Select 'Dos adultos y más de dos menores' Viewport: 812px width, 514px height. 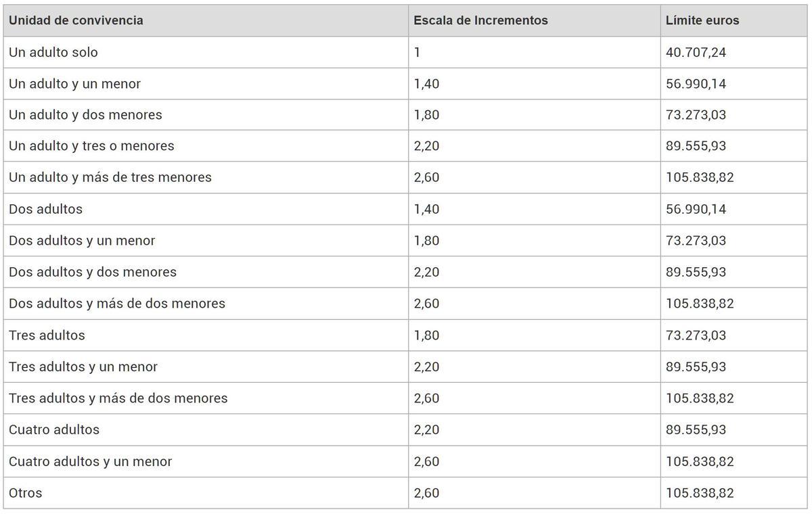click(116, 304)
